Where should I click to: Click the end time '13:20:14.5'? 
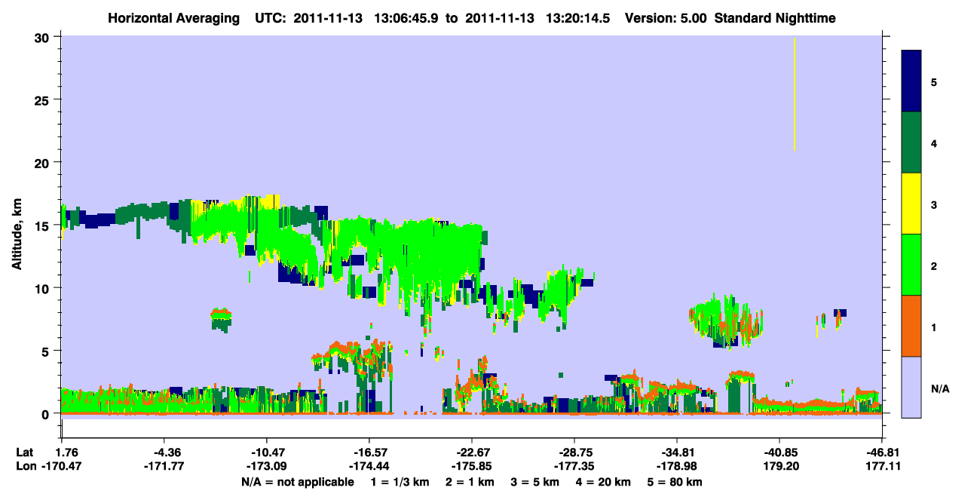[x=577, y=17]
